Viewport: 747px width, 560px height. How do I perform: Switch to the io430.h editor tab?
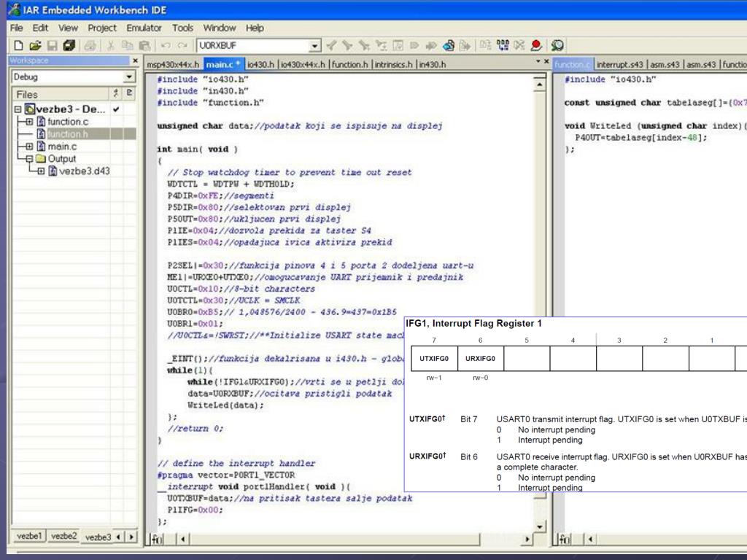tap(260, 64)
